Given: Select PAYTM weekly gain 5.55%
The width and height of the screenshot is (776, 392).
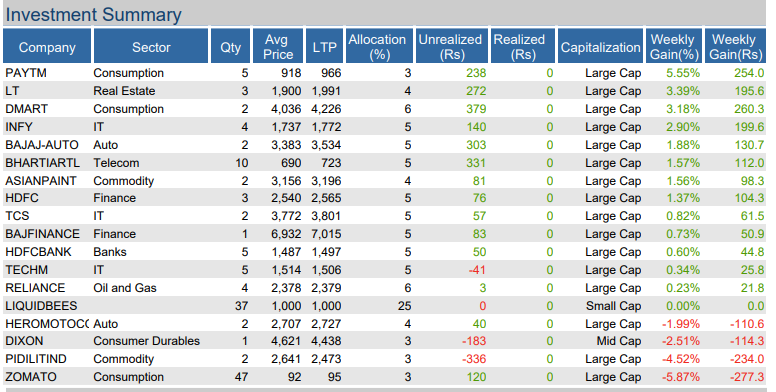Looking at the screenshot, I should [x=683, y=73].
